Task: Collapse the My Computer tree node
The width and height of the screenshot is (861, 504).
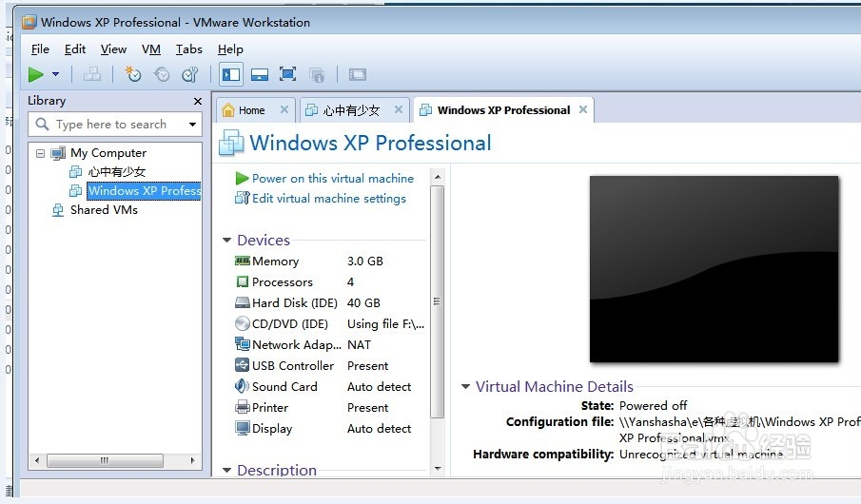Action: (40, 153)
